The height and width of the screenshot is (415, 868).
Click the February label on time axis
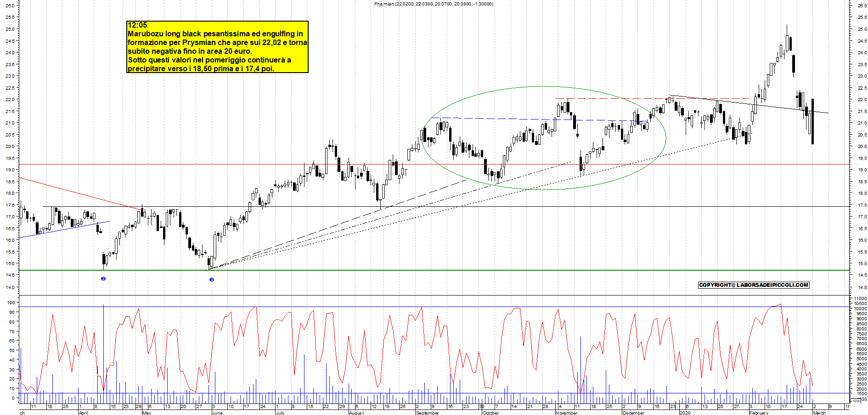coord(759,413)
